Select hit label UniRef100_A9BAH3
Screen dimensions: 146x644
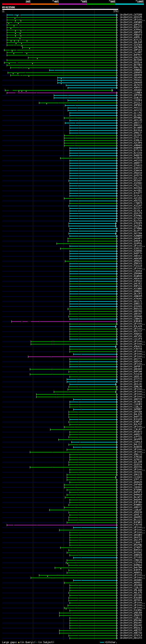coord(131,146)
